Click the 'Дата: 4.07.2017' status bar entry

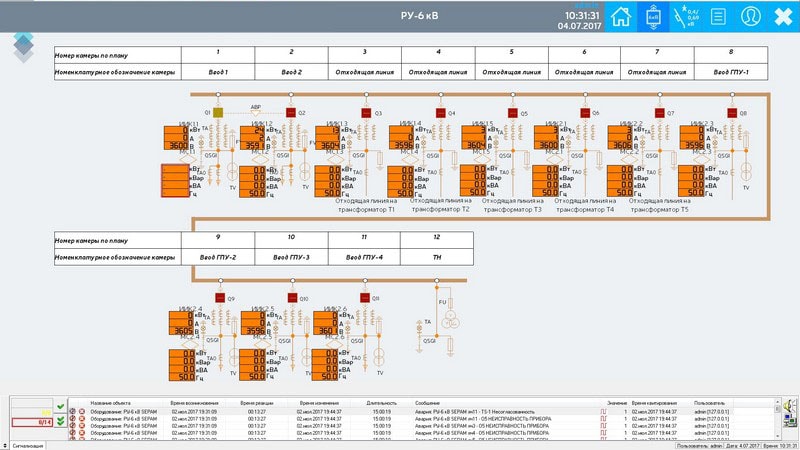(743, 446)
